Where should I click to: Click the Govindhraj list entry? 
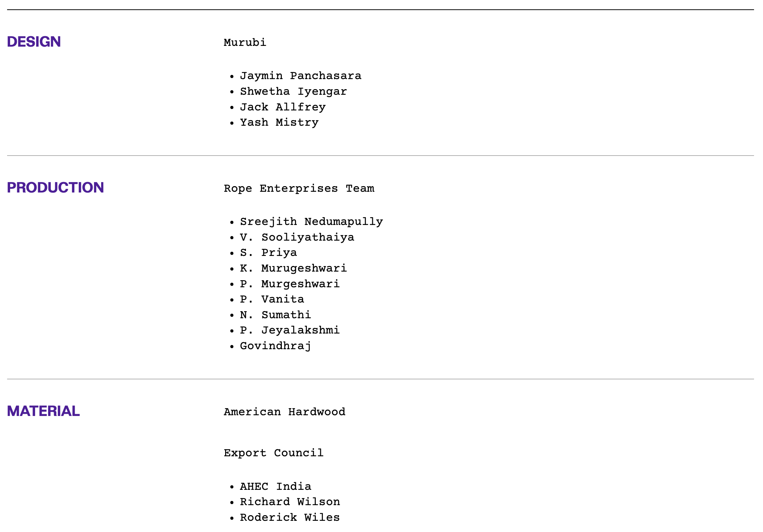pos(275,346)
